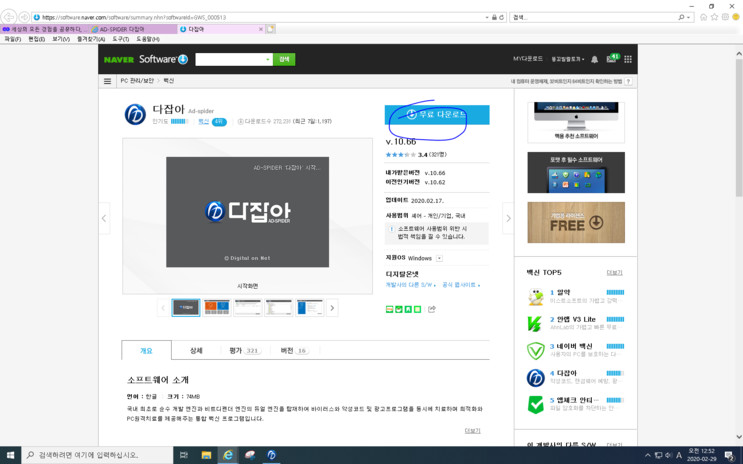
Task: Click the question mark help icon
Action: click(628, 82)
